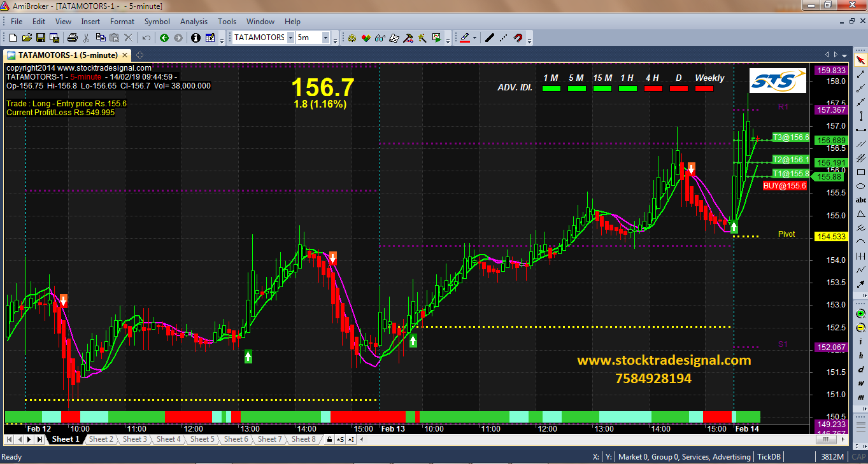The image size is (868, 464).
Task: Click the green Zoom In icon
Action: (x=861, y=313)
